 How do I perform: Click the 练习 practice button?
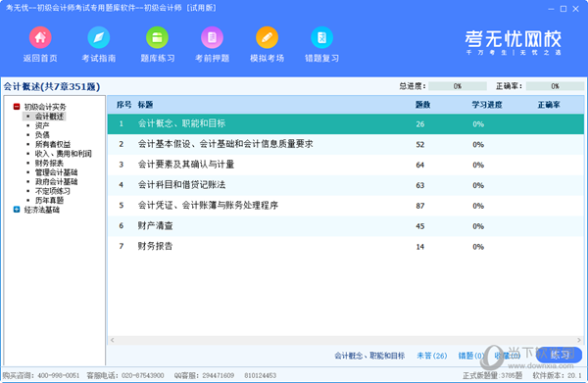(x=560, y=355)
